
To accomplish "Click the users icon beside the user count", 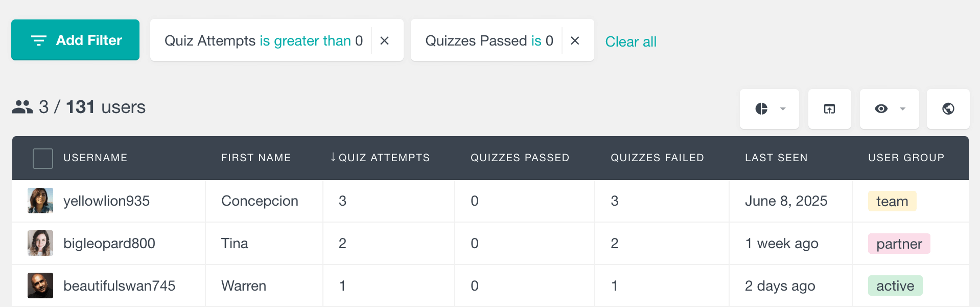I will [21, 107].
